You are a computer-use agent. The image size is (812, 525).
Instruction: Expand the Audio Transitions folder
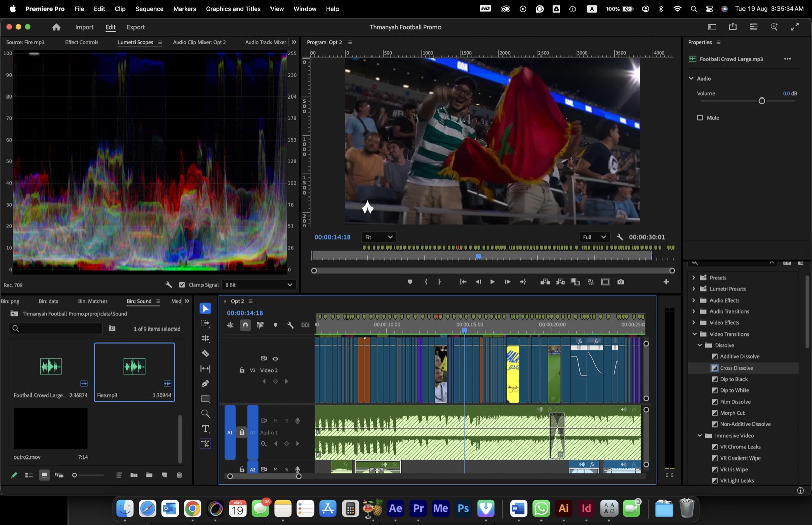click(693, 311)
